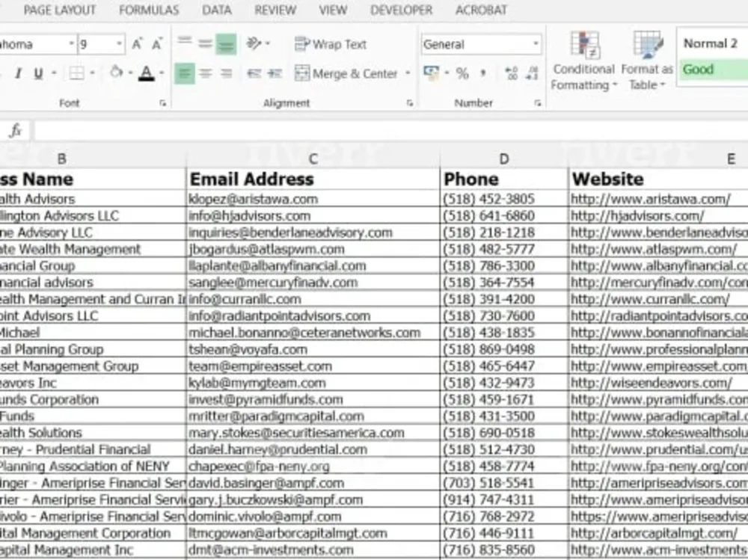
Task: Open the Alignment dialog launcher
Action: [411, 102]
